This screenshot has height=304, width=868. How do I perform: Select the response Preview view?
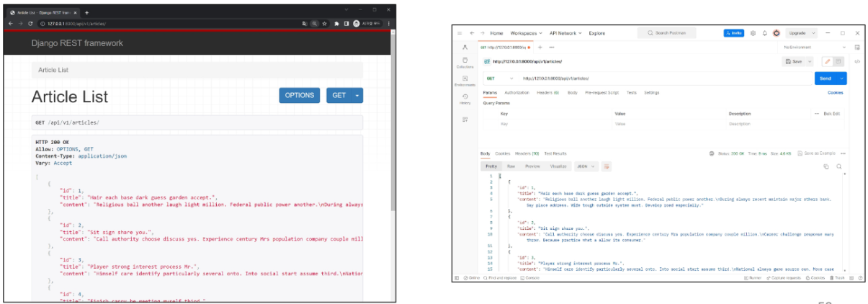pos(532,166)
